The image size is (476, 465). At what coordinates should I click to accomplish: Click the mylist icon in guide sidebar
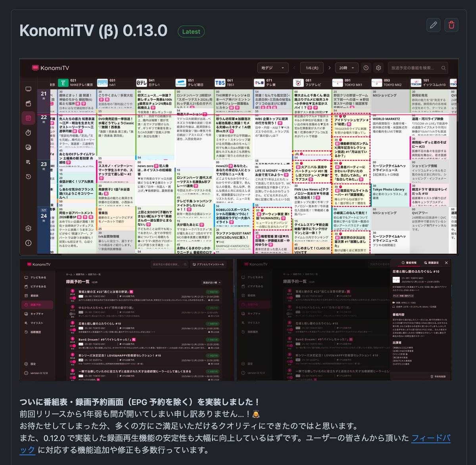(28, 162)
